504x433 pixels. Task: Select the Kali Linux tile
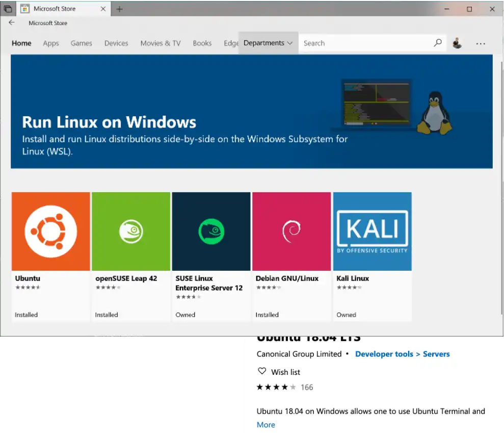pyautogui.click(x=372, y=231)
